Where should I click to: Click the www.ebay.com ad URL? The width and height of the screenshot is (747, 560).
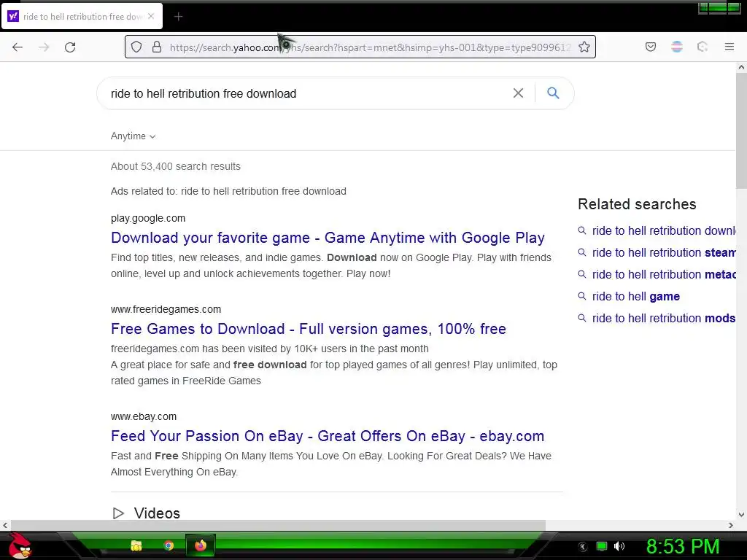(x=144, y=416)
